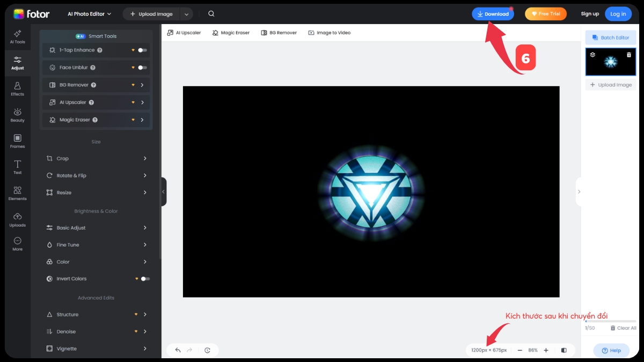Open dropdown arrow beside Upload Image
The width and height of the screenshot is (644, 362).
point(186,14)
